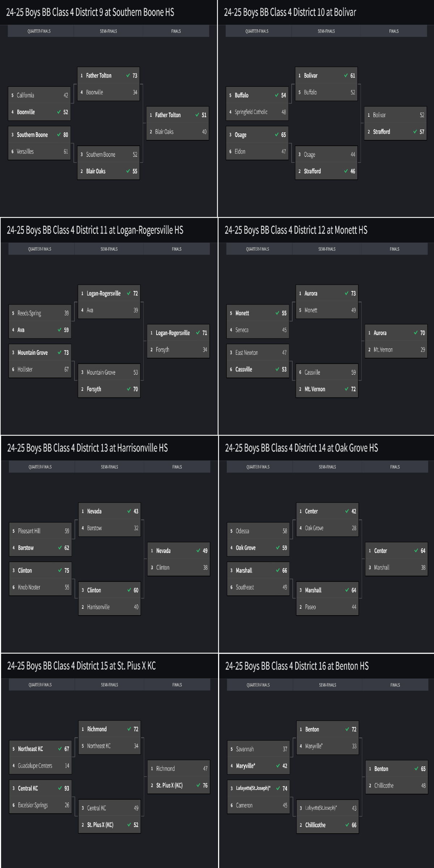Click the checkmark beside Forsyth's 70 semi-final score
Screen dimensions: 434x868
[129, 389]
